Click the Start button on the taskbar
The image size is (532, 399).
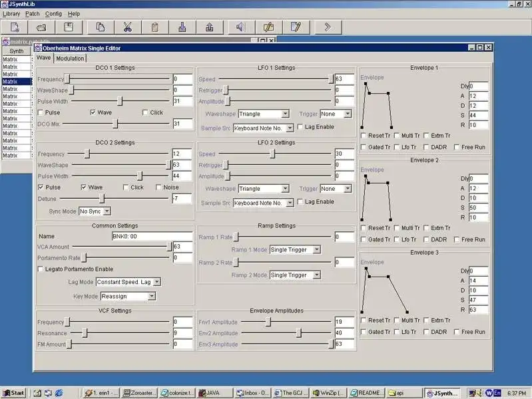click(x=13, y=393)
